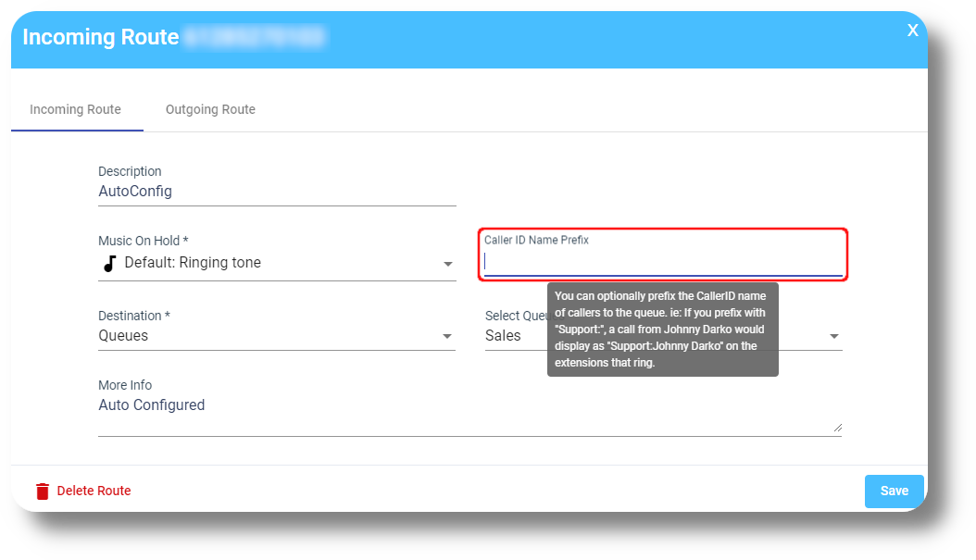Open the Destination dropdown showing Queues
976x560 pixels.
click(277, 336)
